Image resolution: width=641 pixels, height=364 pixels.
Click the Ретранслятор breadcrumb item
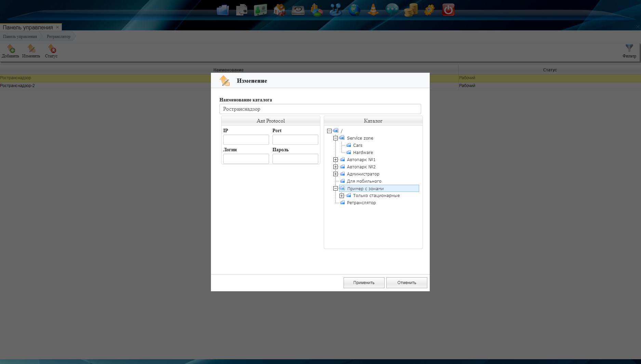(58, 37)
